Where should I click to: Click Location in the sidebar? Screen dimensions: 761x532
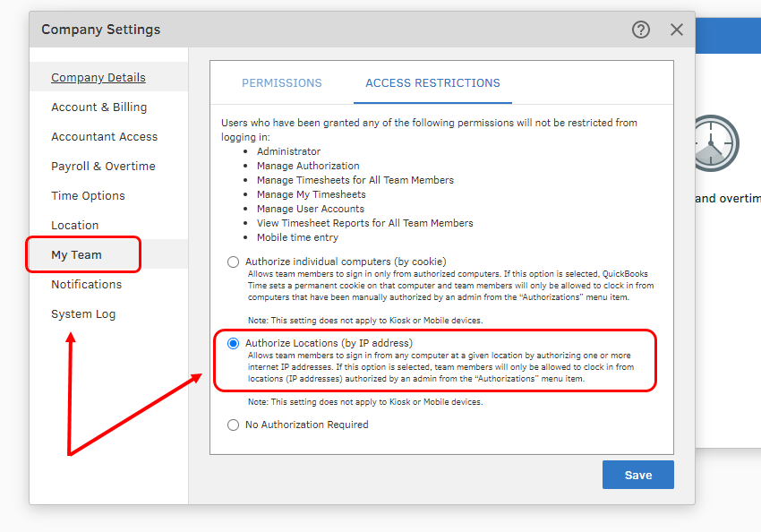[x=75, y=226]
